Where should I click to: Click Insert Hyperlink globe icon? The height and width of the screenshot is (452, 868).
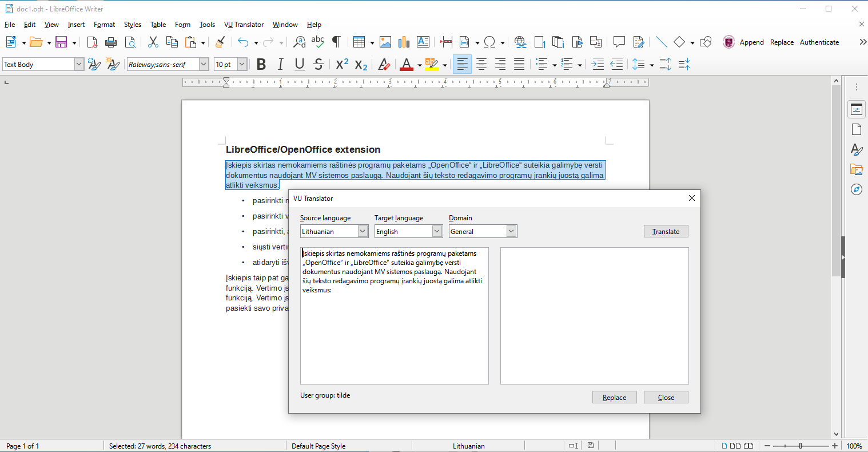coord(520,42)
